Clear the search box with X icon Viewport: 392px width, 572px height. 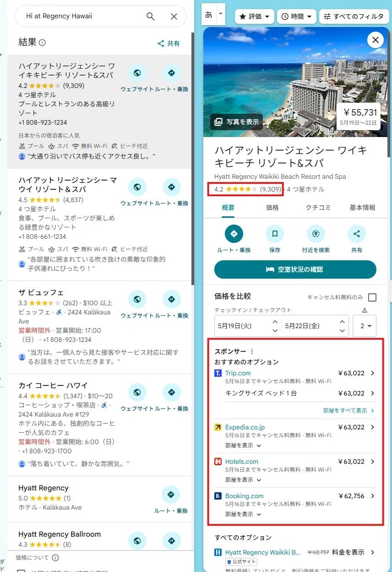click(x=174, y=16)
